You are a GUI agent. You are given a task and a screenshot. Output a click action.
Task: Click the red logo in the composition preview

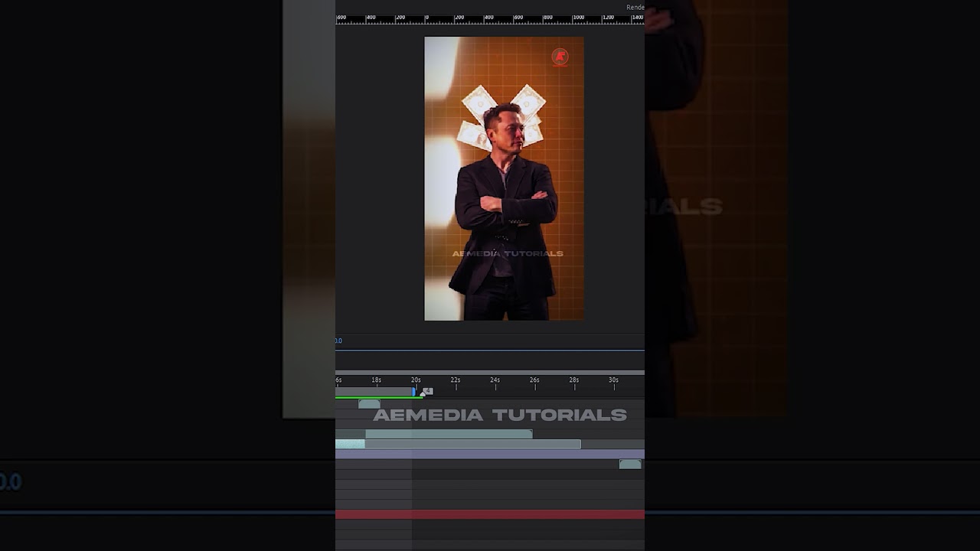[x=560, y=57]
